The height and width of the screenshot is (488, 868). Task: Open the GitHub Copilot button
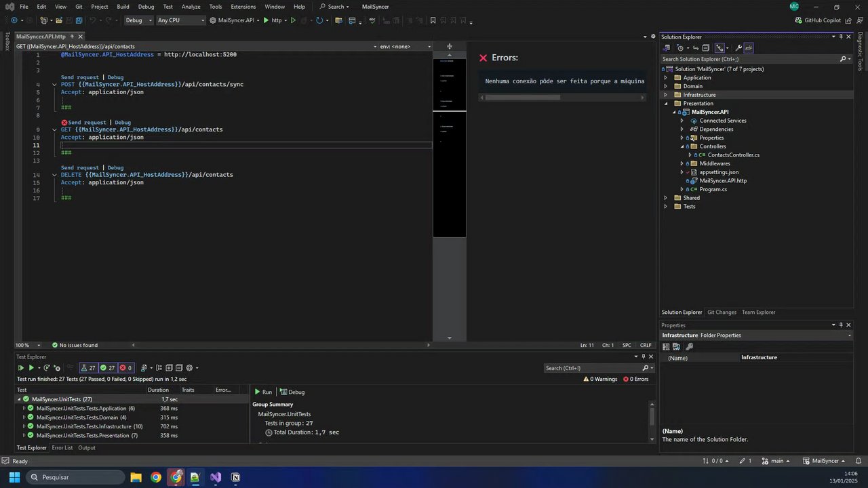pos(817,20)
